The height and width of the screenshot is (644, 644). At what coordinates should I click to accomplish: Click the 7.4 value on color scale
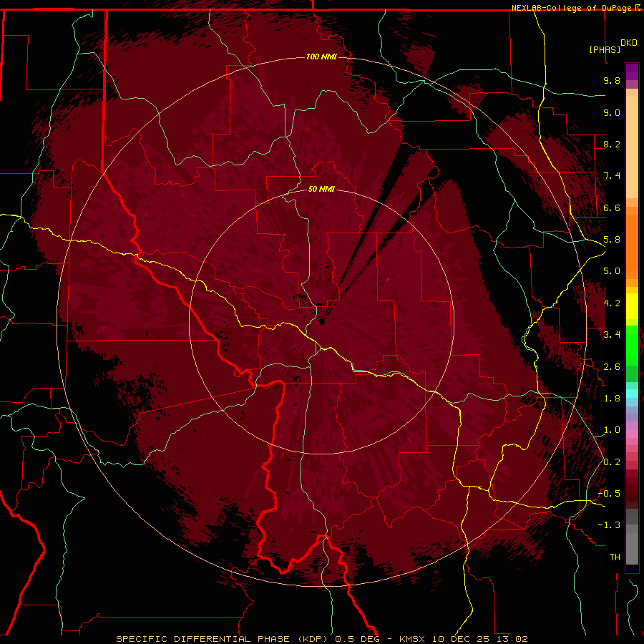coord(612,176)
